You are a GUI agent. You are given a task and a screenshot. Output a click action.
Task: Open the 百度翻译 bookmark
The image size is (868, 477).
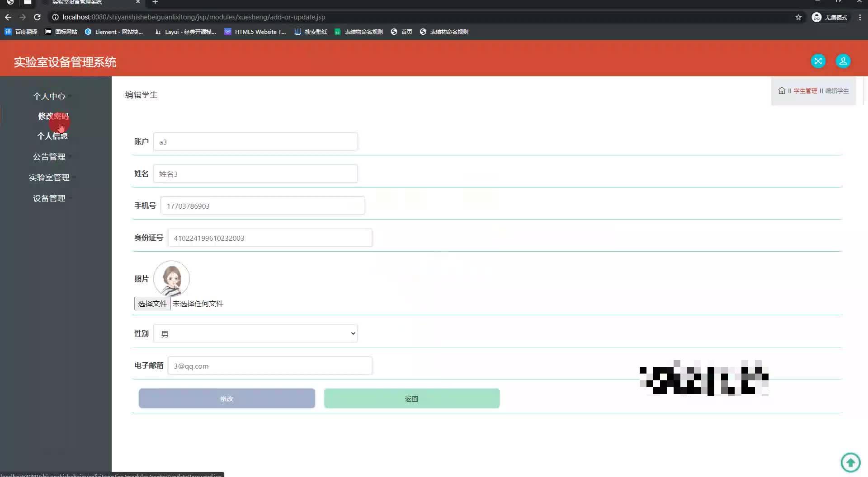(x=21, y=32)
